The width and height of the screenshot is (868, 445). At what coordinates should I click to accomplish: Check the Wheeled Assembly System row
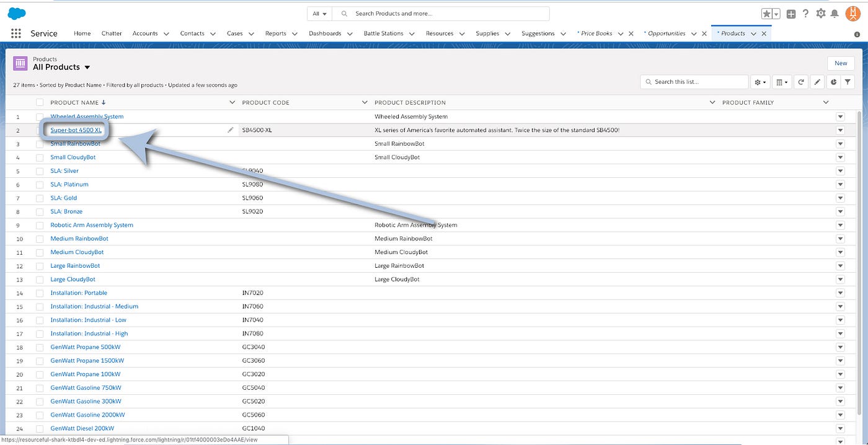tap(40, 117)
